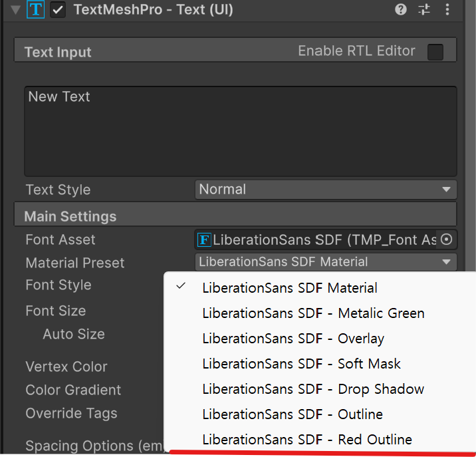476x457 pixels.
Task: Collapse the TextMeshPro component foldout arrow
Action: [15, 10]
